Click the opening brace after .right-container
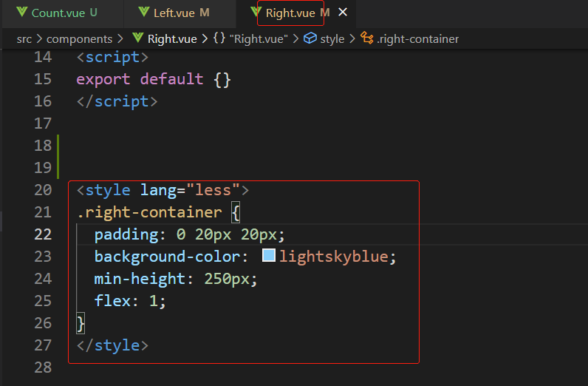 (236, 212)
